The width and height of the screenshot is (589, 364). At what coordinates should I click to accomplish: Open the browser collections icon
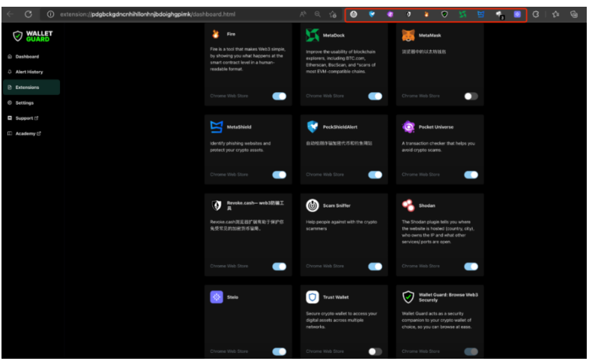coord(574,14)
